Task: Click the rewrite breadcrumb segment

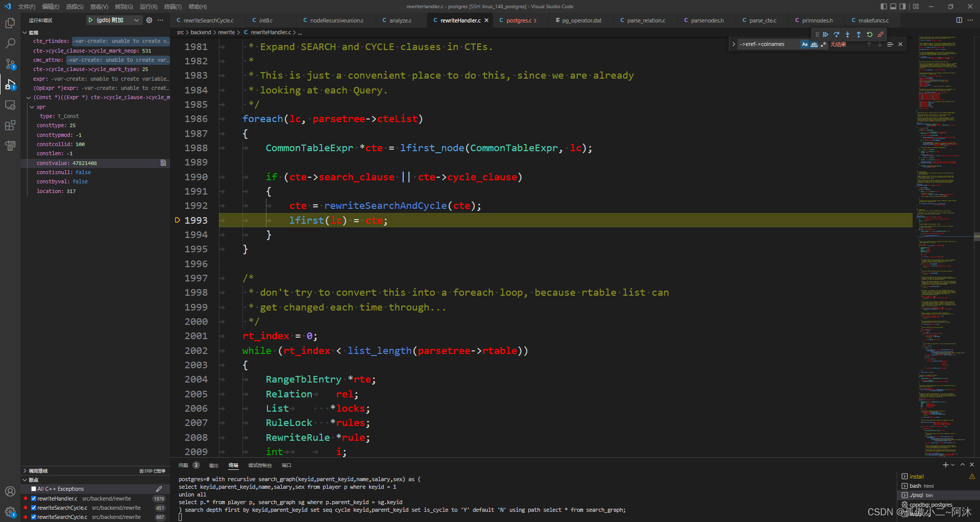Action: 227,32
